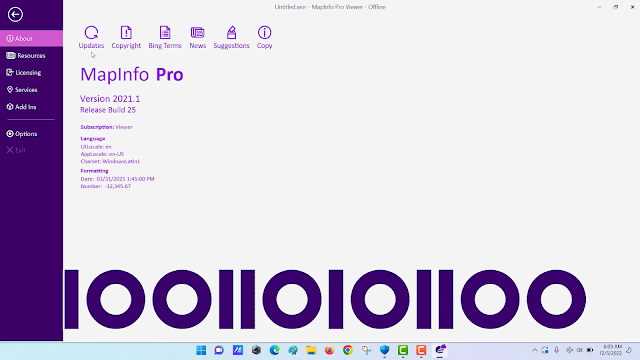Check for Updates

(x=91, y=38)
